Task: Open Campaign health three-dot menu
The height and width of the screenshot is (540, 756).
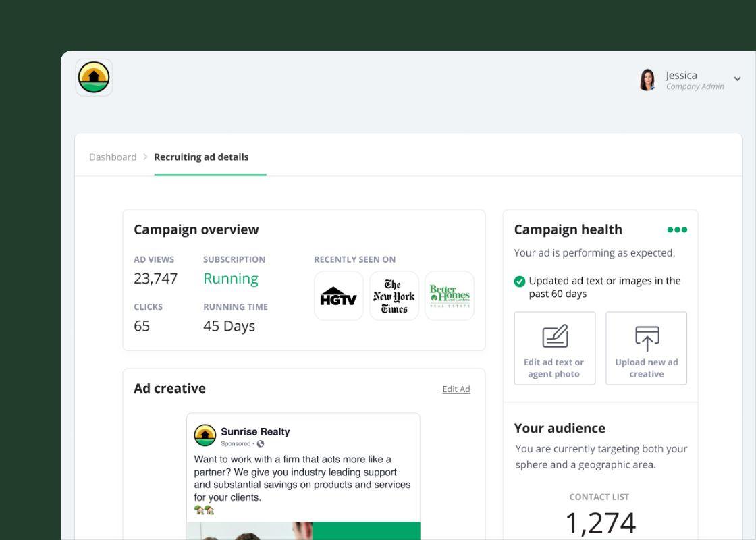Action: (x=677, y=230)
